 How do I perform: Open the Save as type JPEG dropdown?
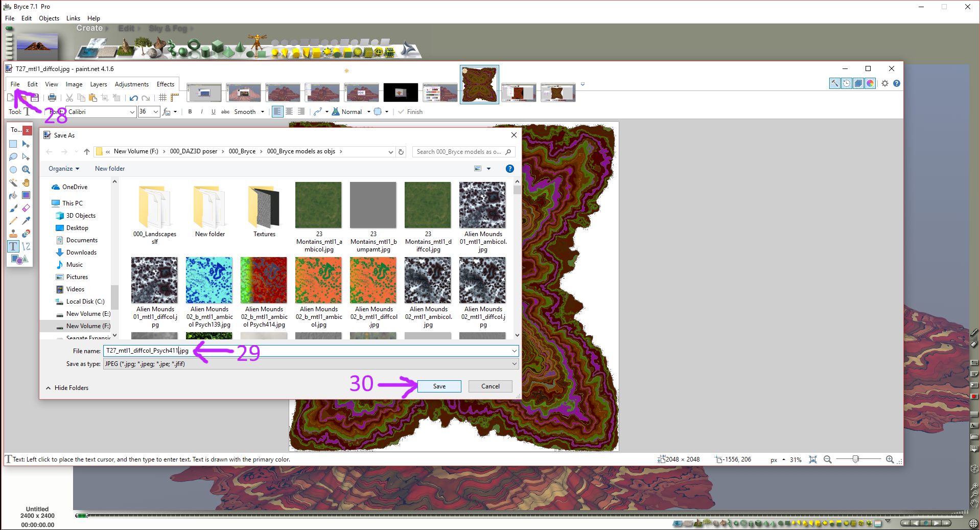pyautogui.click(x=311, y=364)
